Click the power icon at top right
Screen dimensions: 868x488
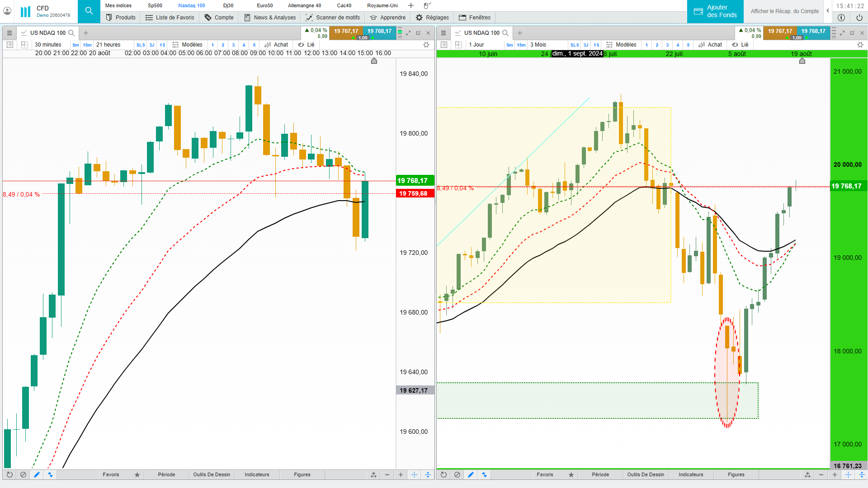tap(859, 18)
